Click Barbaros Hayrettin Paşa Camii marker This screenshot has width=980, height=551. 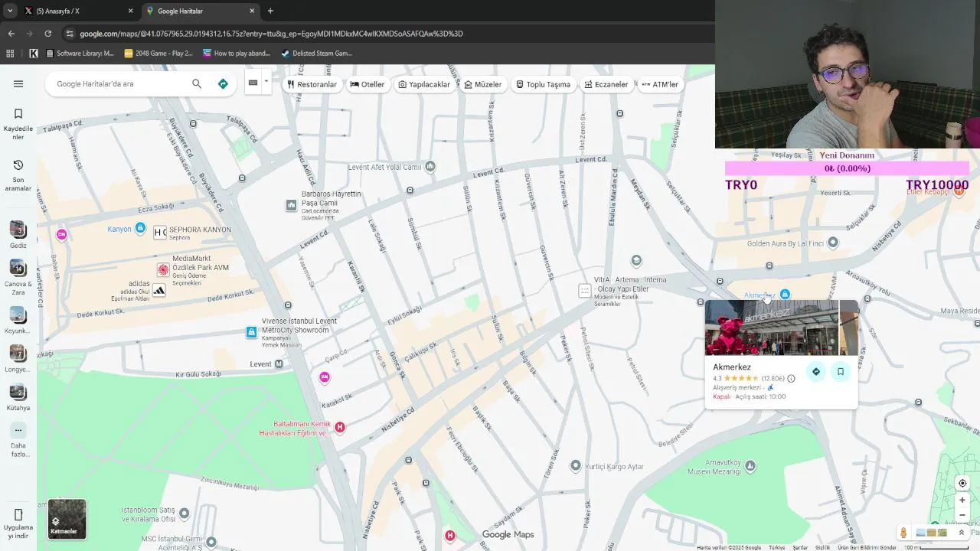coord(291,205)
